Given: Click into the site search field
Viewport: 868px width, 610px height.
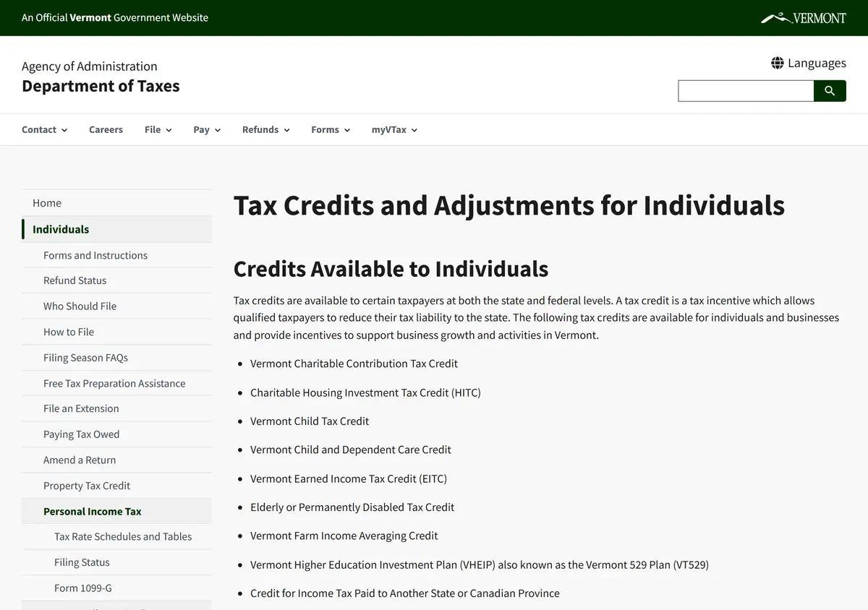Looking at the screenshot, I should coord(746,91).
